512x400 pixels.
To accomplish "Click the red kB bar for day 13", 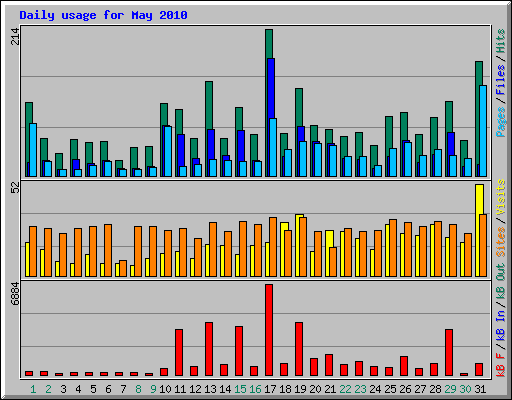I will [x=209, y=349].
